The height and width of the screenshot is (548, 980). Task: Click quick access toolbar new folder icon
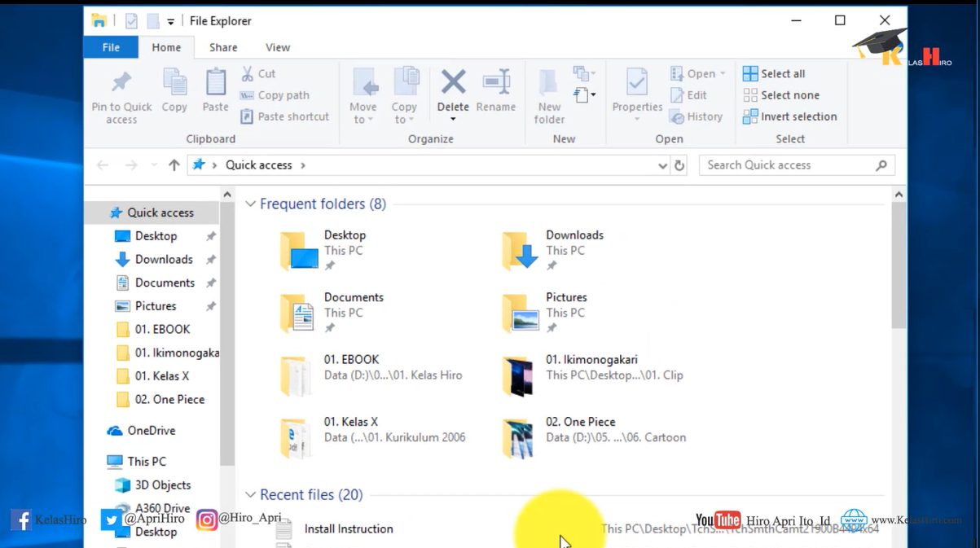pos(152,21)
